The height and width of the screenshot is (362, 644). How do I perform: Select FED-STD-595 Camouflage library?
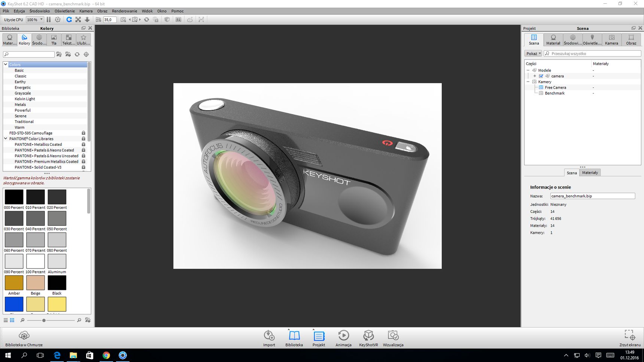pos(31,133)
